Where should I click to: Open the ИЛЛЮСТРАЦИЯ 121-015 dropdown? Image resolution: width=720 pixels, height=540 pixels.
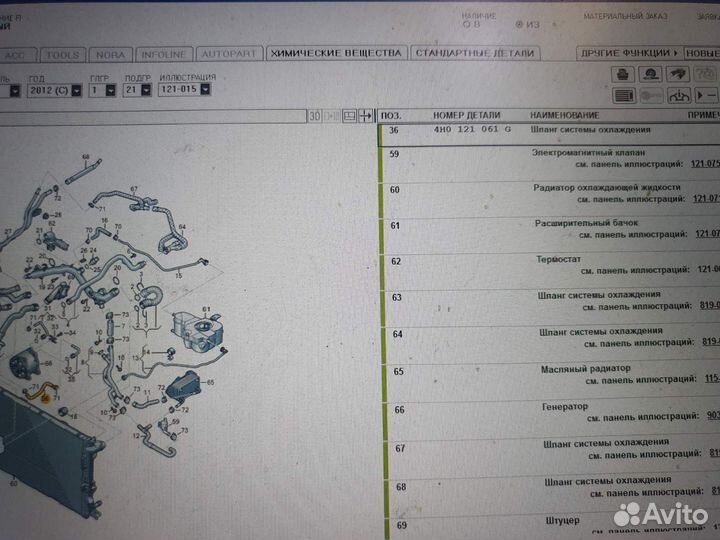point(204,90)
